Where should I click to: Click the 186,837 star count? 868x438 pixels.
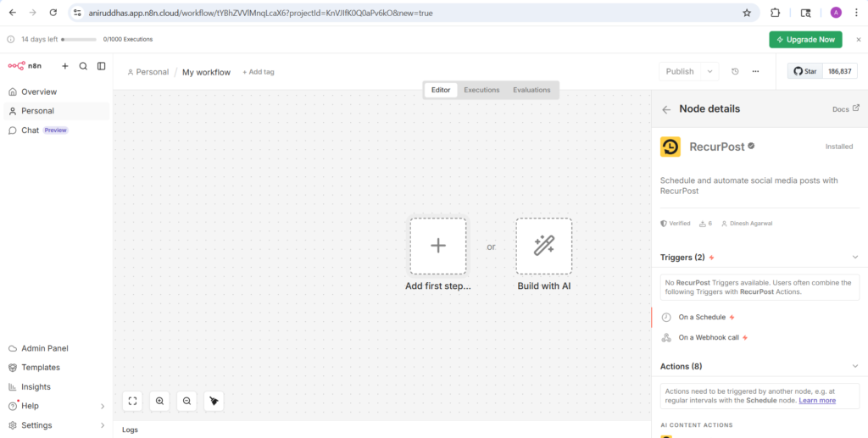pos(840,71)
